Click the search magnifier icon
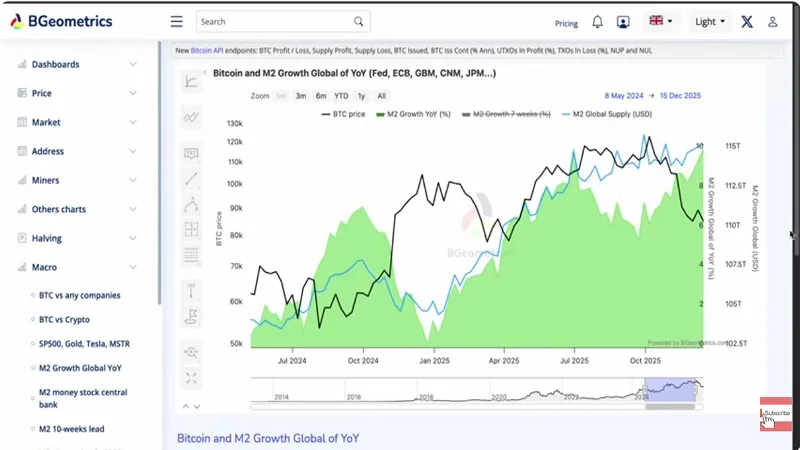The width and height of the screenshot is (800, 450). pos(359,21)
